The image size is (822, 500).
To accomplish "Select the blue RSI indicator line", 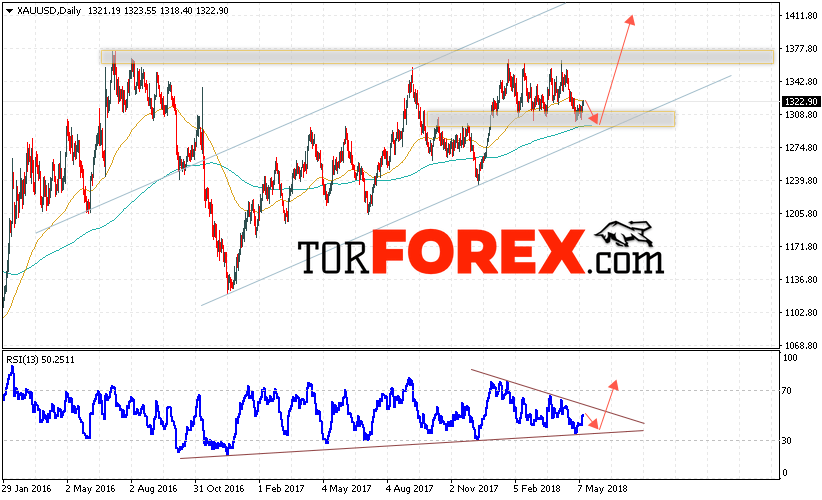I will click(294, 411).
